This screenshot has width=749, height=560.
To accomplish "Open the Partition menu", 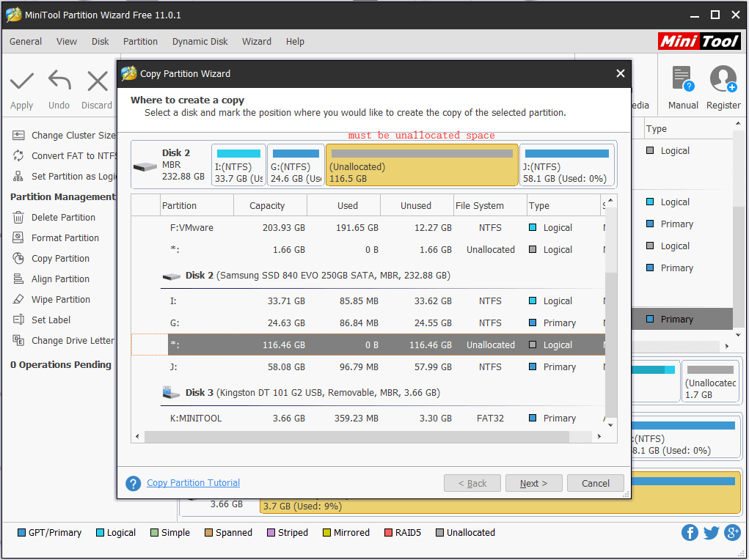I will click(140, 42).
